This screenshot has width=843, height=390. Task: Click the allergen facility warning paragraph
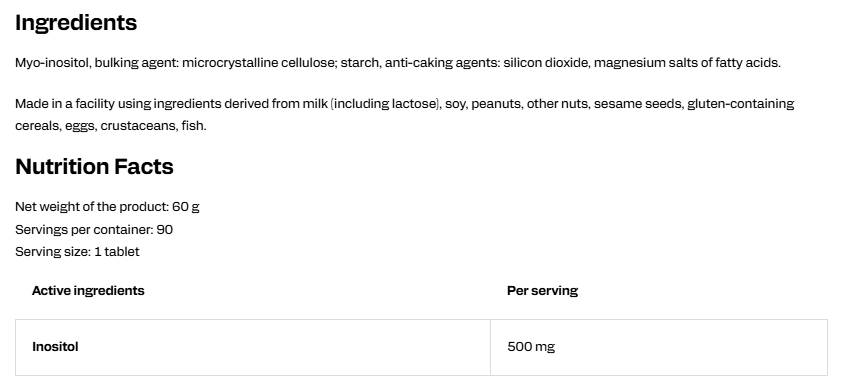point(404,115)
